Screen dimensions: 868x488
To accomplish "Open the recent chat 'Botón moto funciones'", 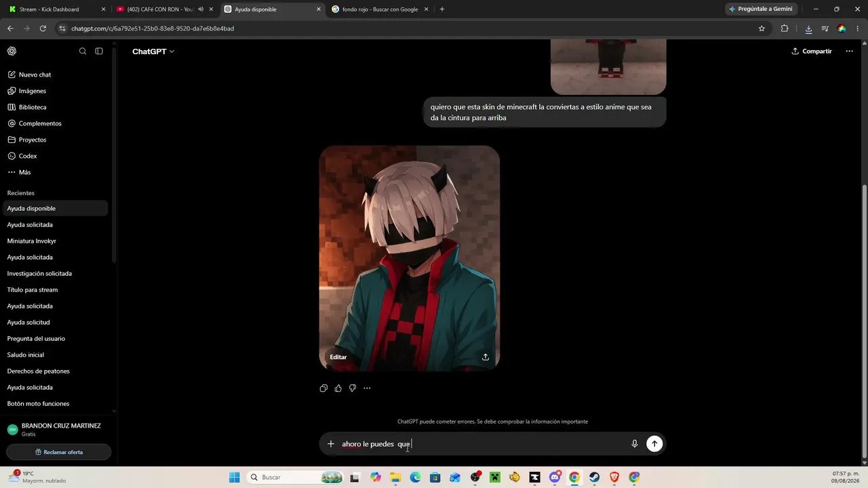I will tap(56, 404).
